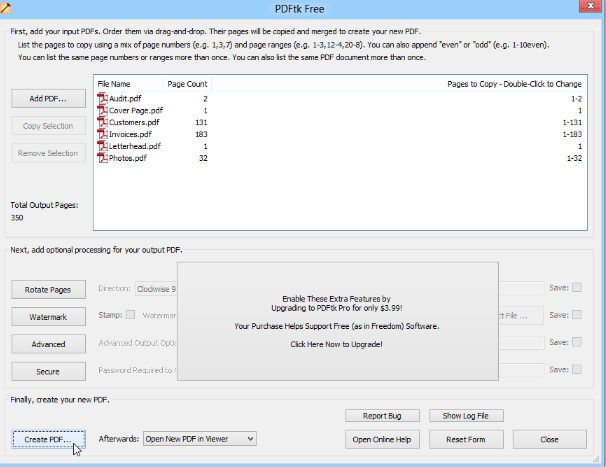Click the Reset Form button
The height and width of the screenshot is (467, 606).
pyautogui.click(x=466, y=439)
